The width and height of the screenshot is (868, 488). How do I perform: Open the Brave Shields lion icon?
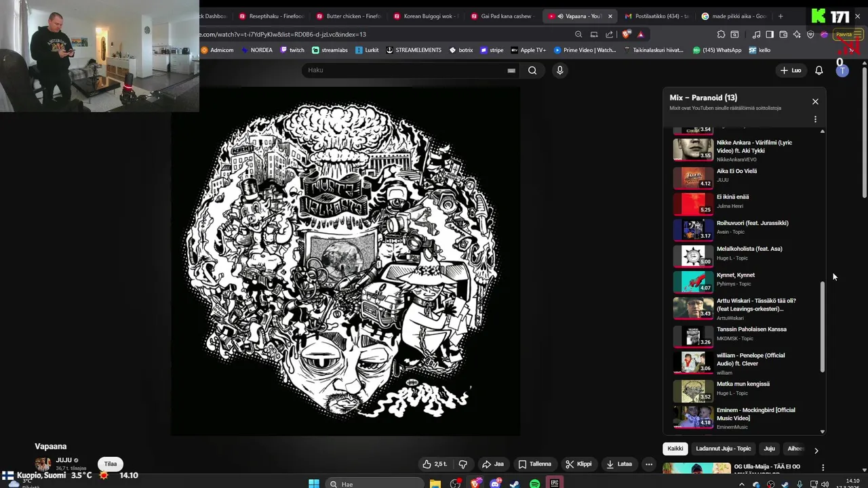(626, 35)
